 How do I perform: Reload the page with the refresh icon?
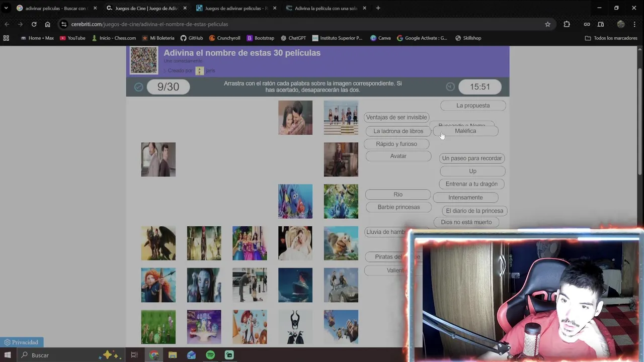pyautogui.click(x=34, y=24)
